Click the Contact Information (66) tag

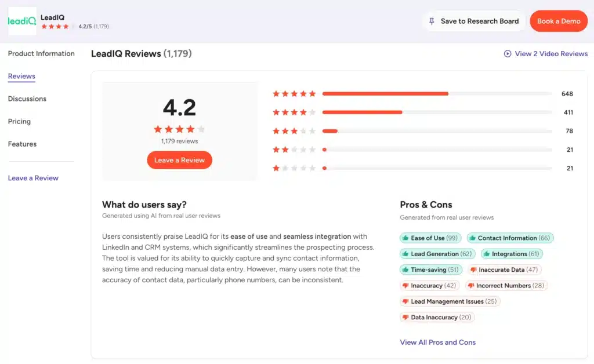pos(510,238)
